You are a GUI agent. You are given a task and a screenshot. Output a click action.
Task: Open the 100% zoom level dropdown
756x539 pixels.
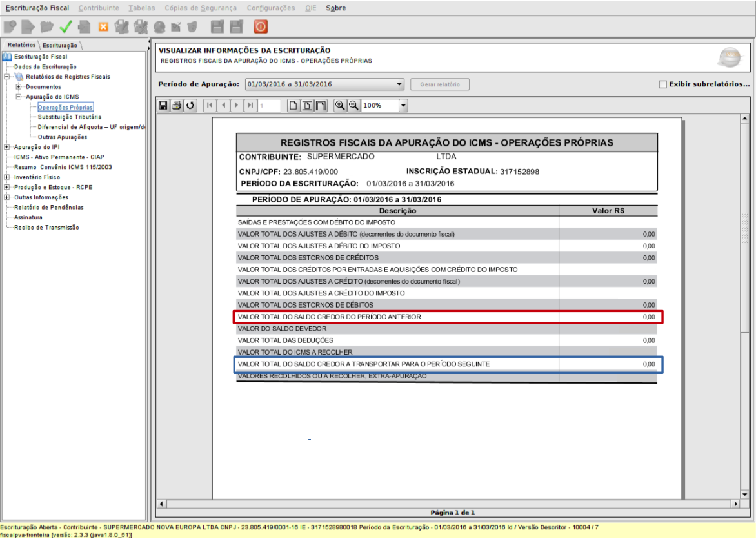(x=403, y=105)
